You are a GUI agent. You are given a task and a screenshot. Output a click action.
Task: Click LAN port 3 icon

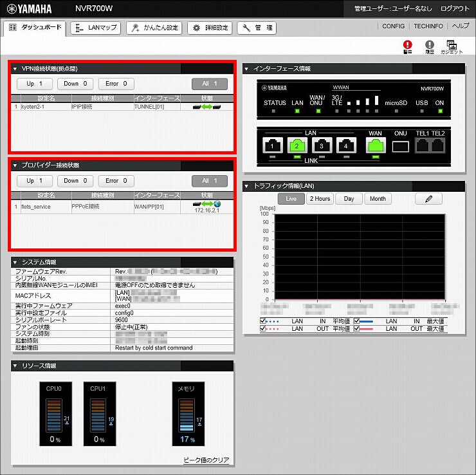click(322, 145)
